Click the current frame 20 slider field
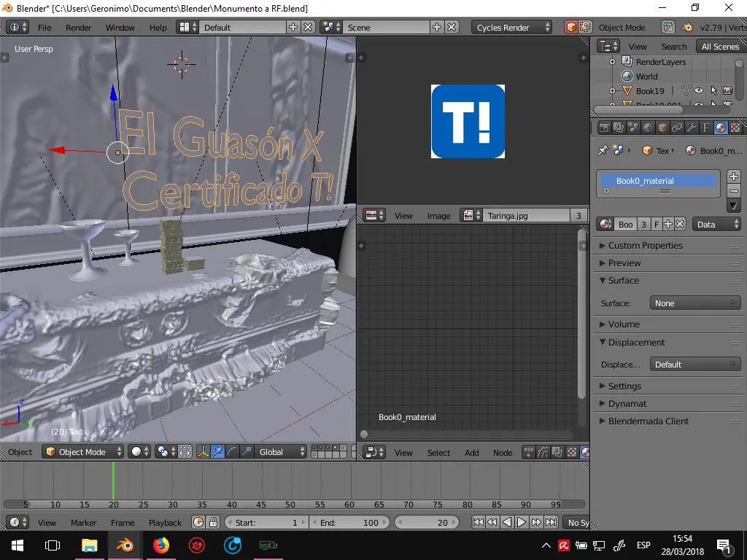Image resolution: width=747 pixels, height=560 pixels. pyautogui.click(x=427, y=522)
